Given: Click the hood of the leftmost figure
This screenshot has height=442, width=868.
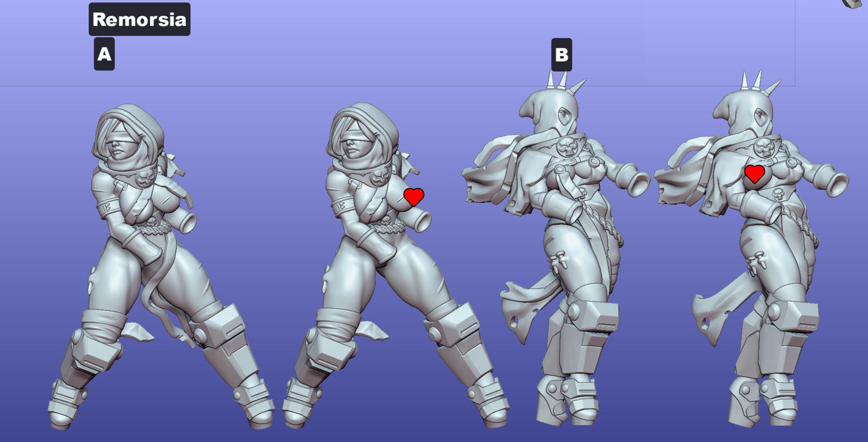Looking at the screenshot, I should [x=126, y=120].
